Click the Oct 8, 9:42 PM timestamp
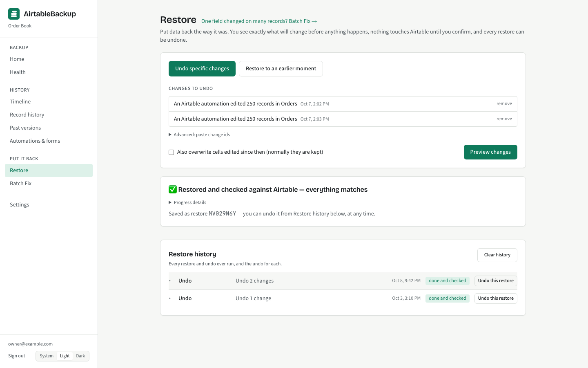The height and width of the screenshot is (368, 588). click(x=406, y=281)
